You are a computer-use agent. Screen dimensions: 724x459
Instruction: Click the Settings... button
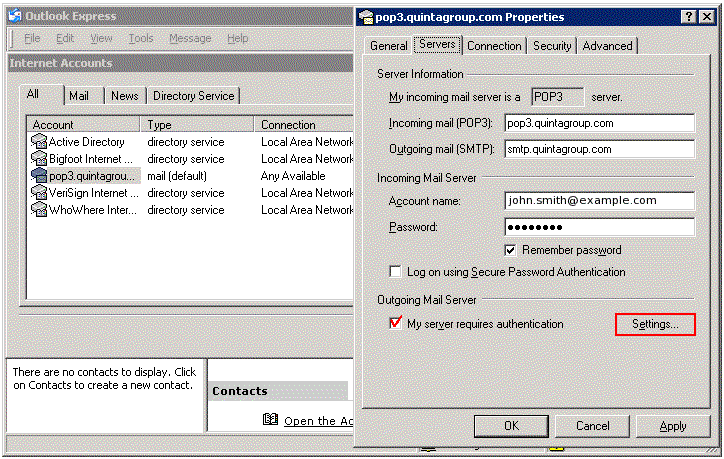click(655, 324)
